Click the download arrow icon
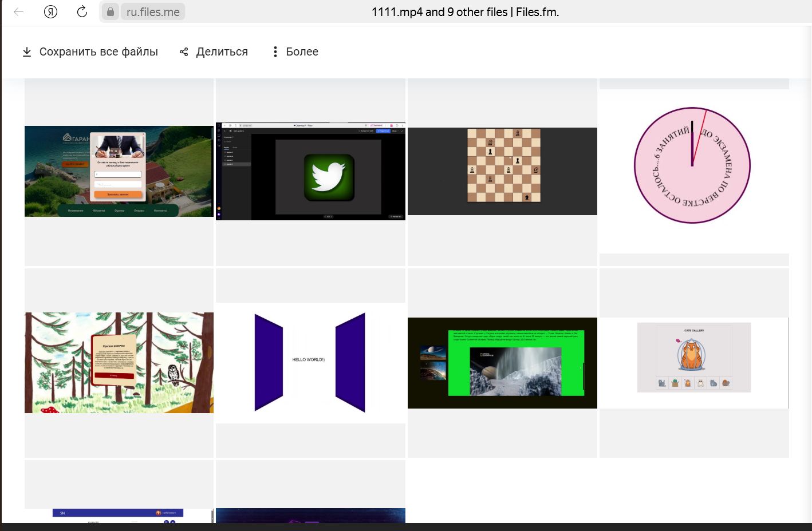812x531 pixels. 27,52
